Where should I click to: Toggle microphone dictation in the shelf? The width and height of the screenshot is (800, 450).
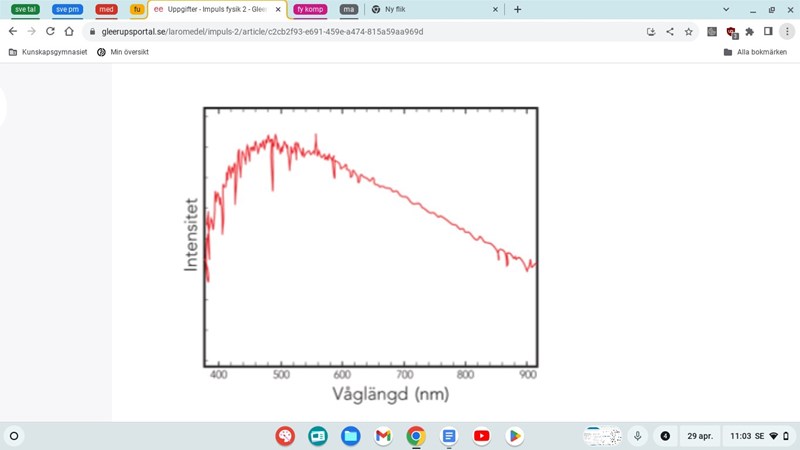click(x=637, y=436)
